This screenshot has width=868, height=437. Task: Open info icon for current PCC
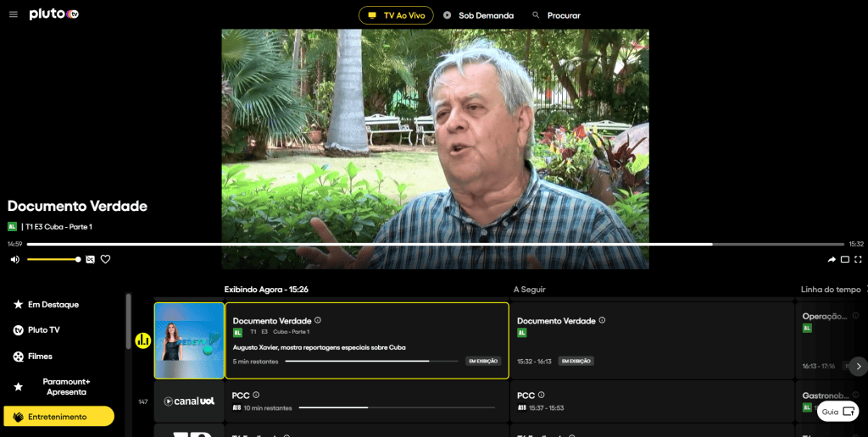256,395
